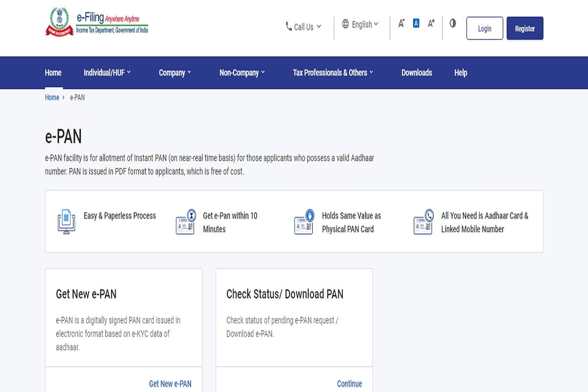The height and width of the screenshot is (392, 588).
Task: Toggle the high contrast mode icon
Action: [453, 23]
